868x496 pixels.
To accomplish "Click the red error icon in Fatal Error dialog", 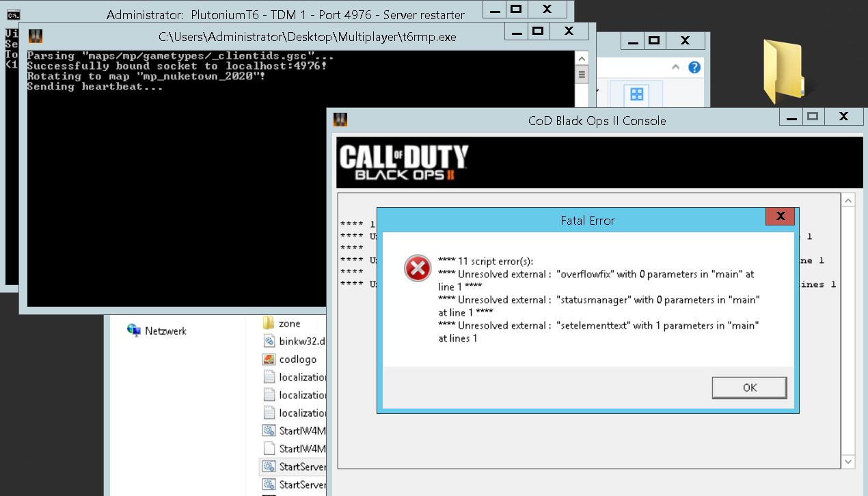I will [x=417, y=268].
